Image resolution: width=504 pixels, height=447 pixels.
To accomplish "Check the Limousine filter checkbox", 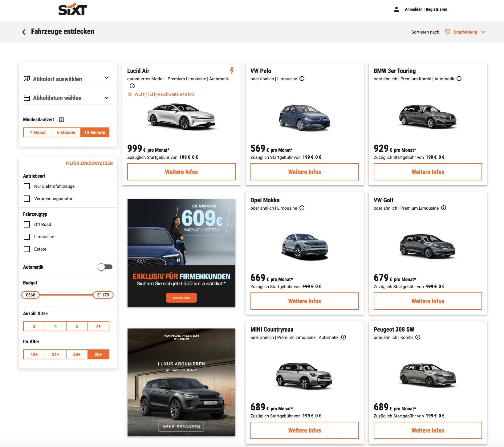I will 27,237.
